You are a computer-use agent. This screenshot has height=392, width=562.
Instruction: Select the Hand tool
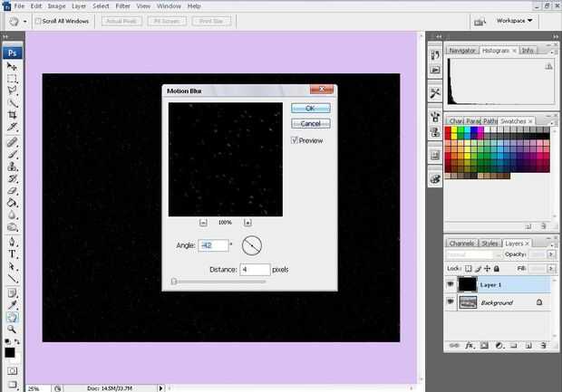12,317
